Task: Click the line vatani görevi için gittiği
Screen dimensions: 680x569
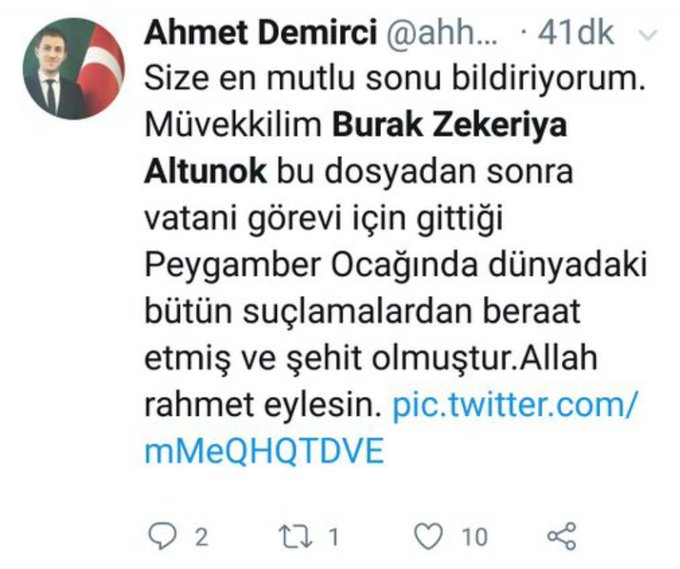Action: tap(324, 219)
